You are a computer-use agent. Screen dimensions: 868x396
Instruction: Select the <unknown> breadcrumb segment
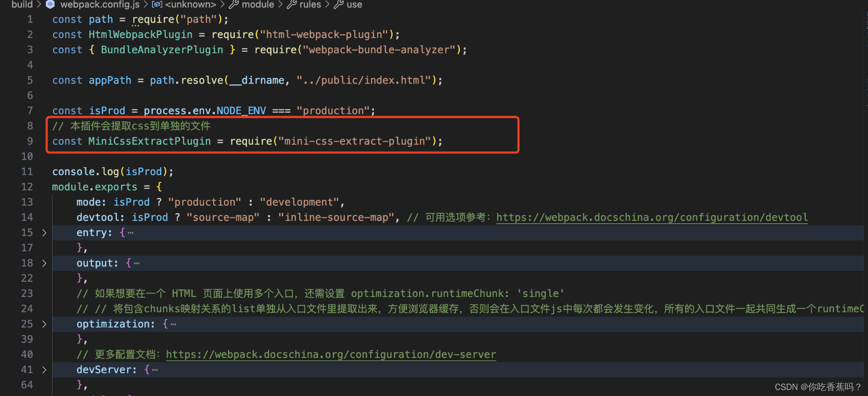[x=190, y=5]
